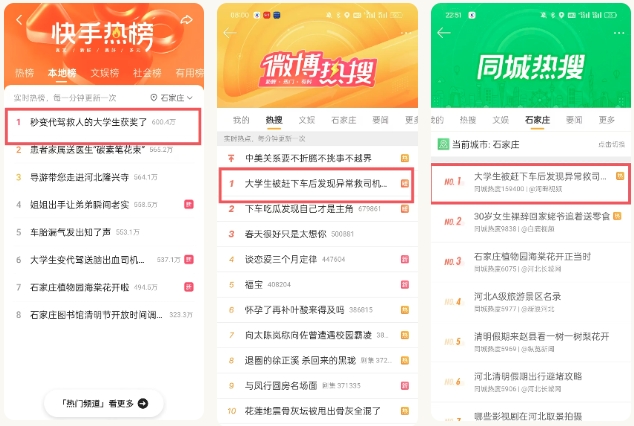Tap 点击切换 to change city
Image resolution: width=634 pixels, height=426 pixels.
611,144
